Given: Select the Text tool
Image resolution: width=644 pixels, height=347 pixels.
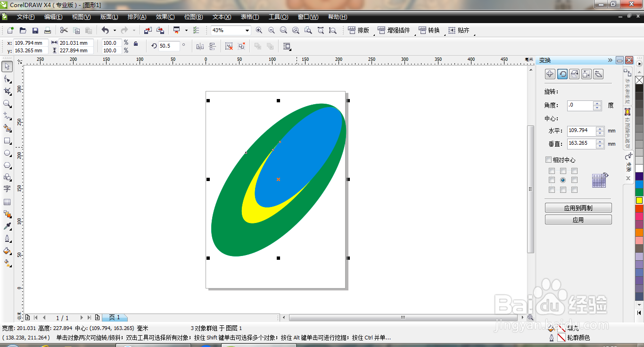Looking at the screenshot, I should point(7,189).
